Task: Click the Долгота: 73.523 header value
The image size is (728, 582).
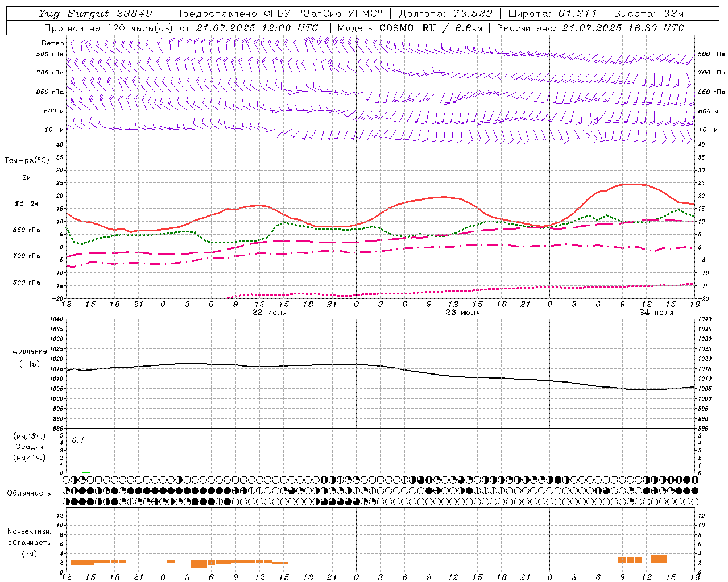Action: coord(445,14)
